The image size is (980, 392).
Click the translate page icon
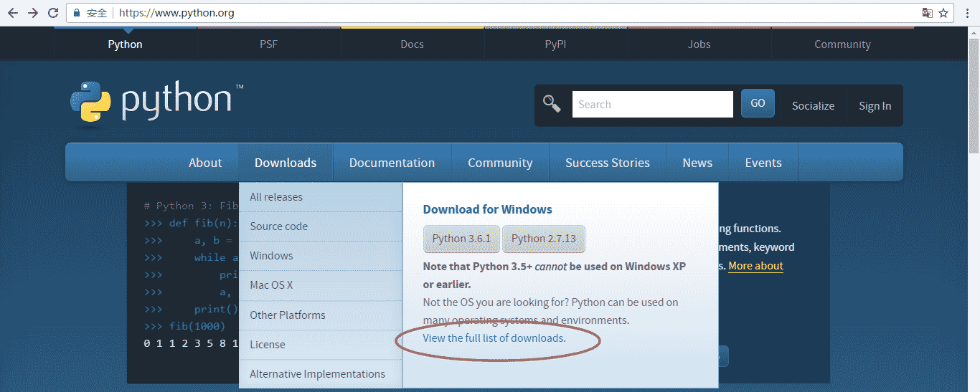928,13
